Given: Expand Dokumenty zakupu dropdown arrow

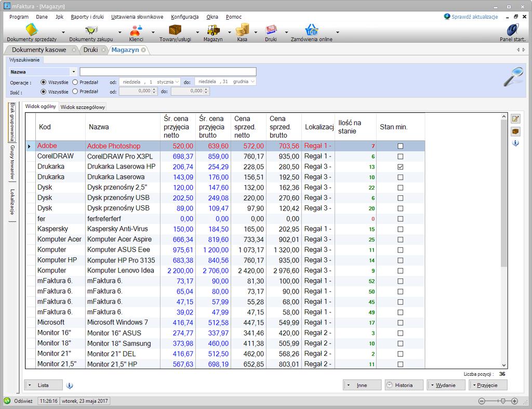Looking at the screenshot, I should [120, 32].
